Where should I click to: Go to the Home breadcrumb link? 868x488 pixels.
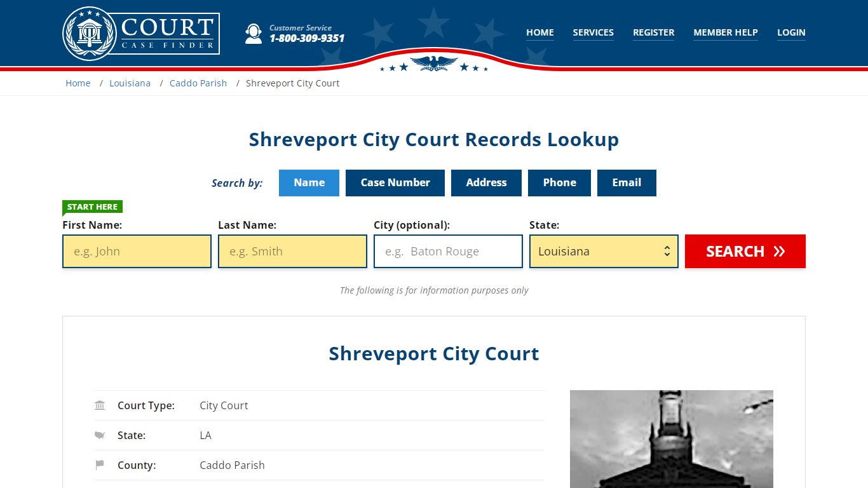click(78, 83)
